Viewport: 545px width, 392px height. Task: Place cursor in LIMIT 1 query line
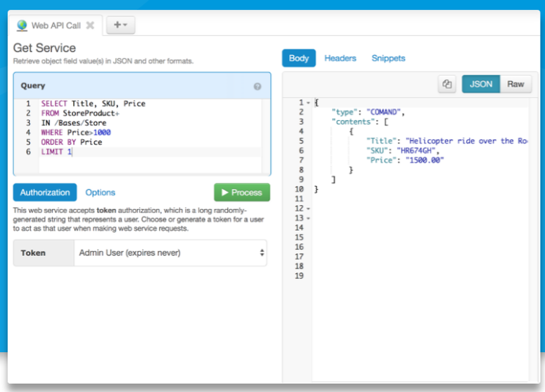56,152
